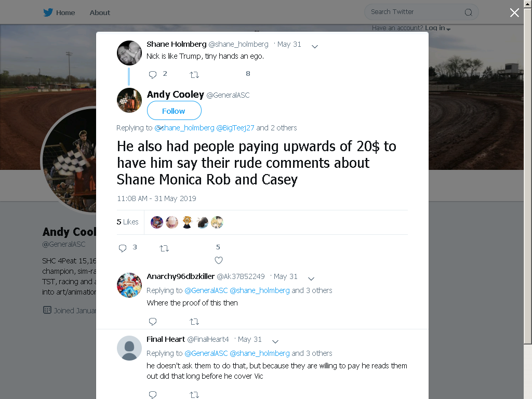Follow Andy Cooley
The height and width of the screenshot is (399, 532).
pyautogui.click(x=174, y=111)
